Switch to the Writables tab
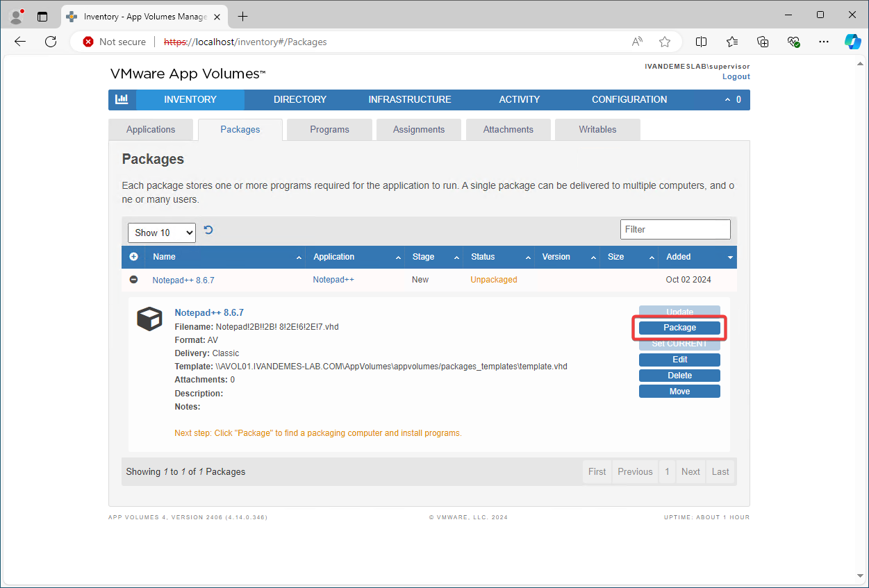 597,129
